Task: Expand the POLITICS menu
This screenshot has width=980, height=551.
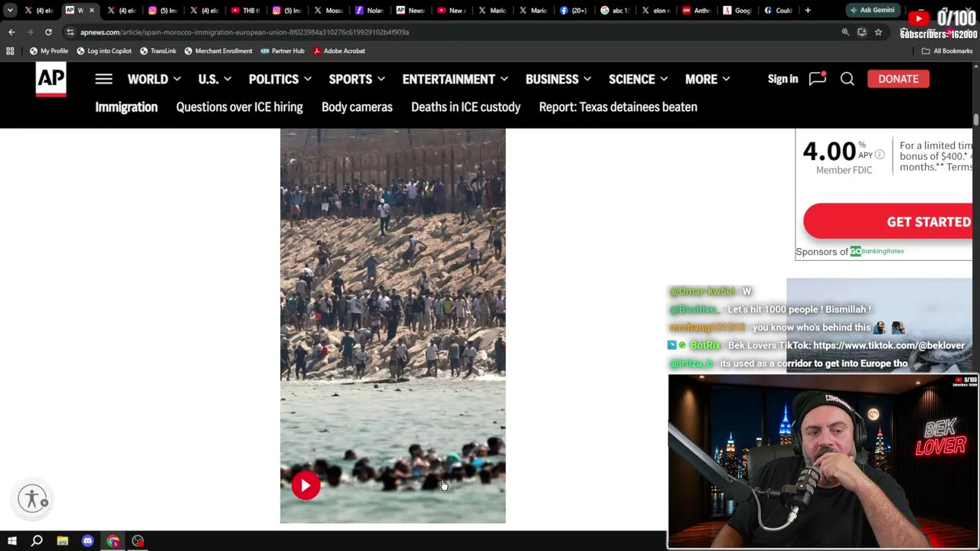Action: 279,79
